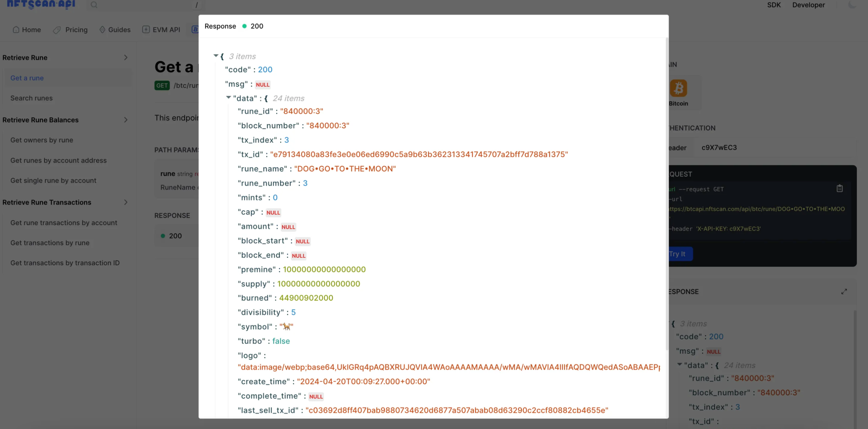Click the "logo" base64 data string

point(449,367)
